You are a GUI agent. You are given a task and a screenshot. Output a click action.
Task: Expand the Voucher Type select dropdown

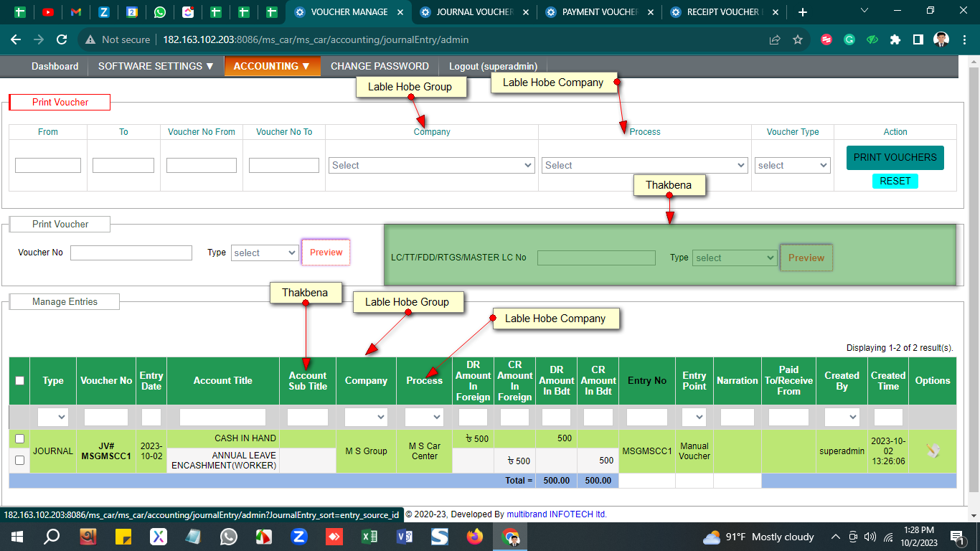[x=792, y=166]
